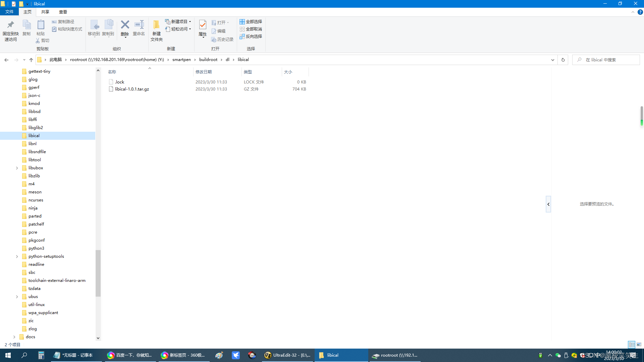This screenshot has height=362, width=644.
Task: Open the View (查看) ribbon tab
Action: pos(63,12)
